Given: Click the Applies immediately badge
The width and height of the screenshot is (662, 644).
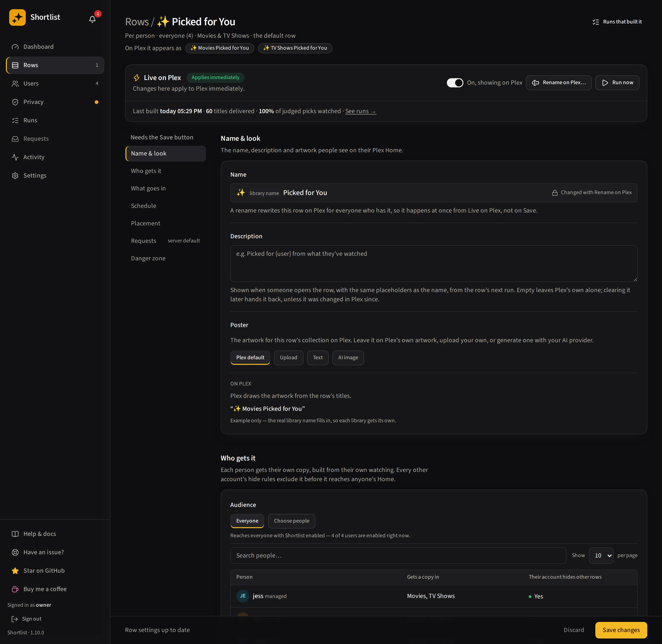Looking at the screenshot, I should [215, 78].
